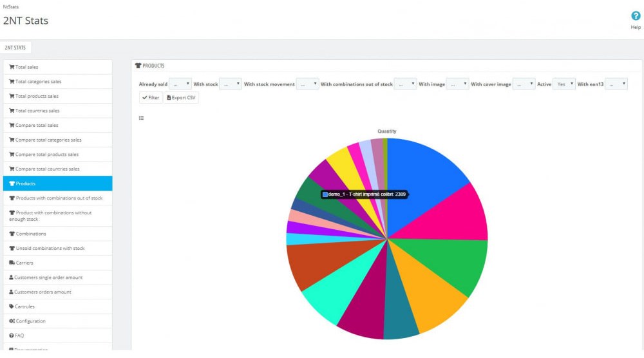This screenshot has width=644, height=358.
Task: Open the With stock movement dropdown
Action: [307, 84]
